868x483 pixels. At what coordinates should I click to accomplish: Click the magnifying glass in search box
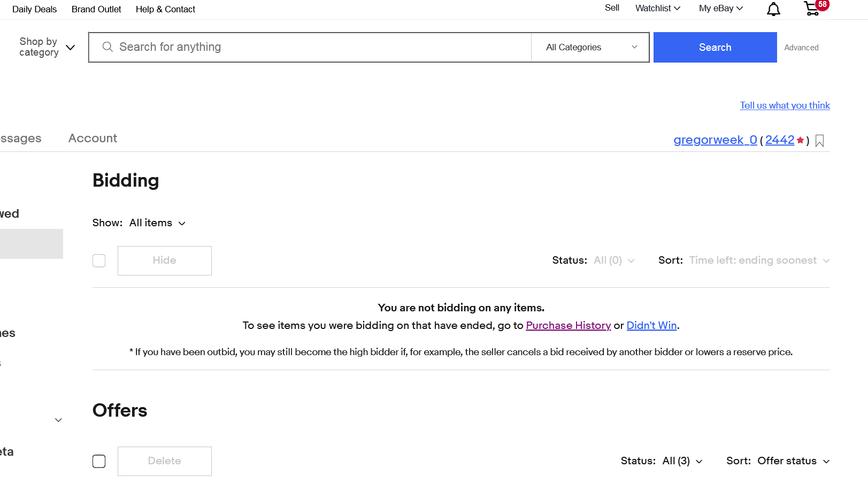[107, 47]
